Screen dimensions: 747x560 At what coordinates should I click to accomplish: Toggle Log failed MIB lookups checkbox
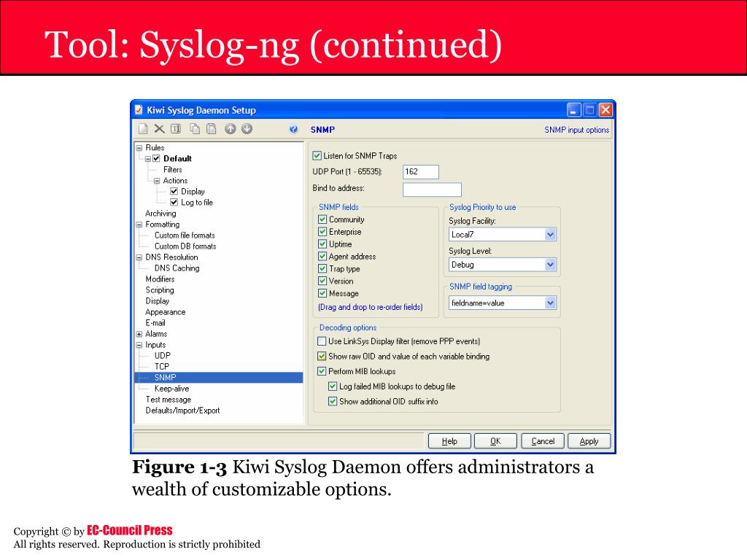[333, 386]
